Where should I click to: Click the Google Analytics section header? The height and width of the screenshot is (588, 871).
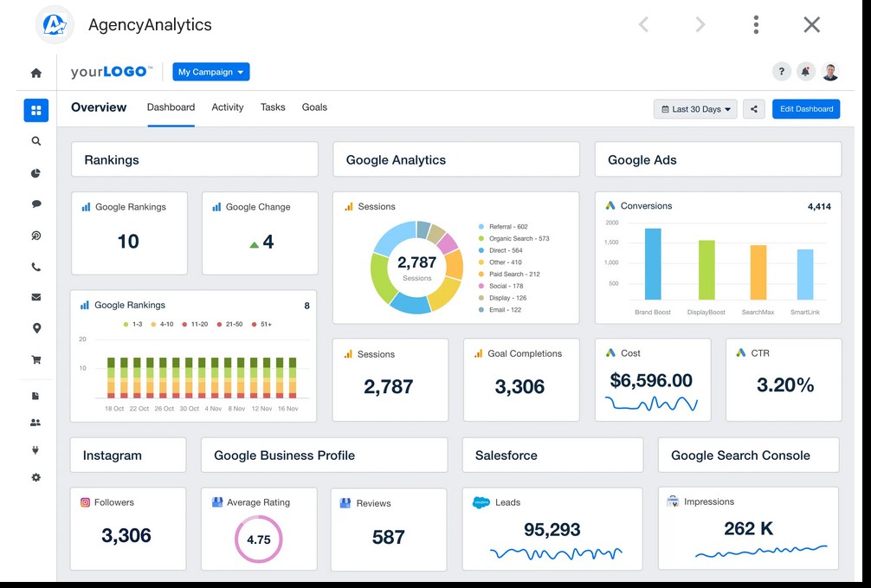[456, 159]
